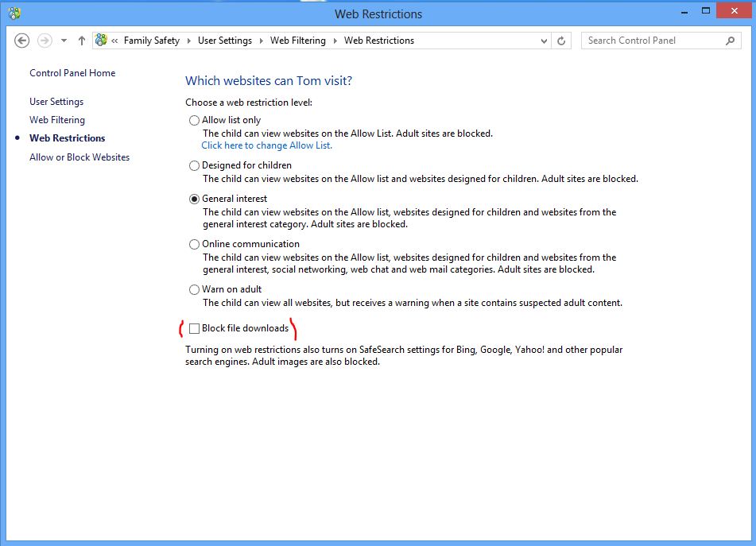Click the Family Safety icon in address bar
Screen dimensions: 756x546
coord(101,40)
